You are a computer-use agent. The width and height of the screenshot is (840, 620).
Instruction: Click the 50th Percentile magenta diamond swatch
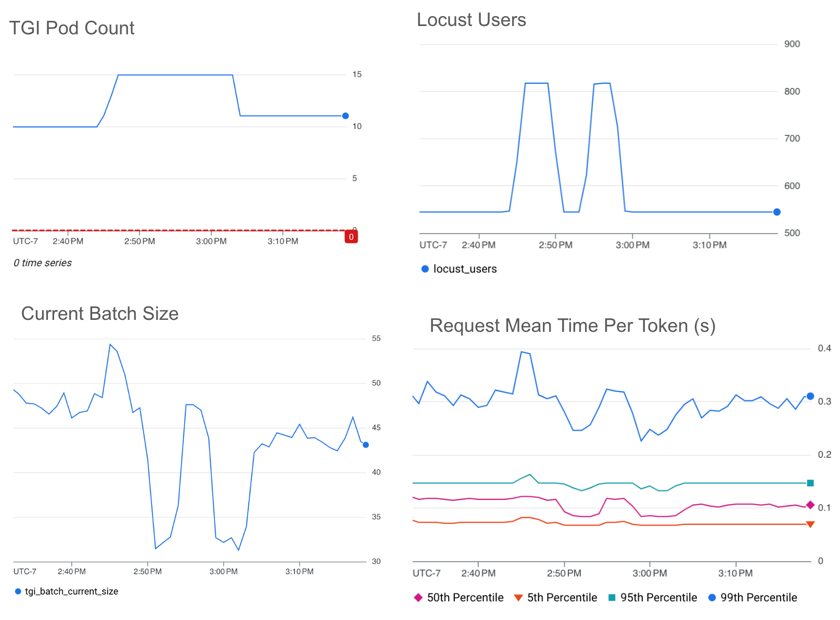[x=418, y=598]
